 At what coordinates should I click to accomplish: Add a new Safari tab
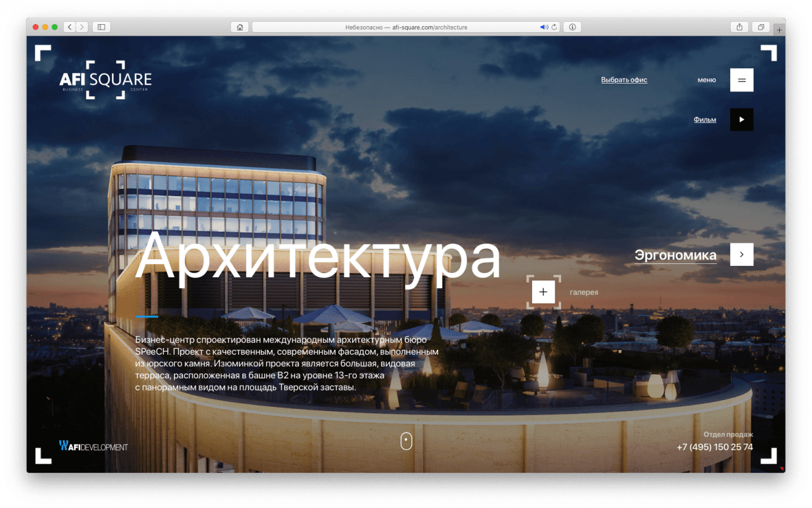(x=779, y=29)
